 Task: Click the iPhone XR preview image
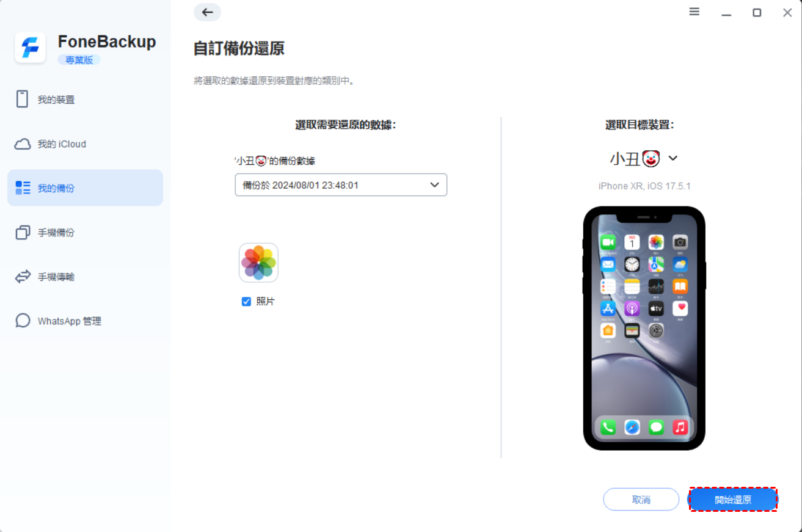tap(644, 329)
